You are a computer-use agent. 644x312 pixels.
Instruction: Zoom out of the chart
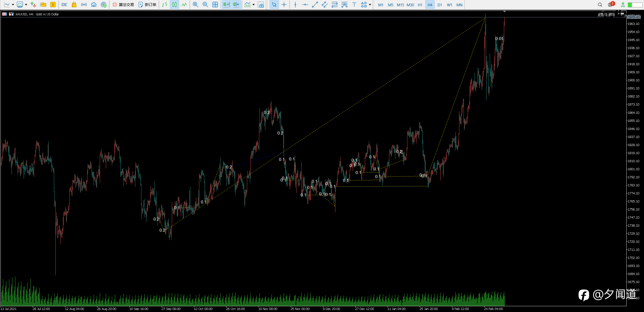click(205, 5)
